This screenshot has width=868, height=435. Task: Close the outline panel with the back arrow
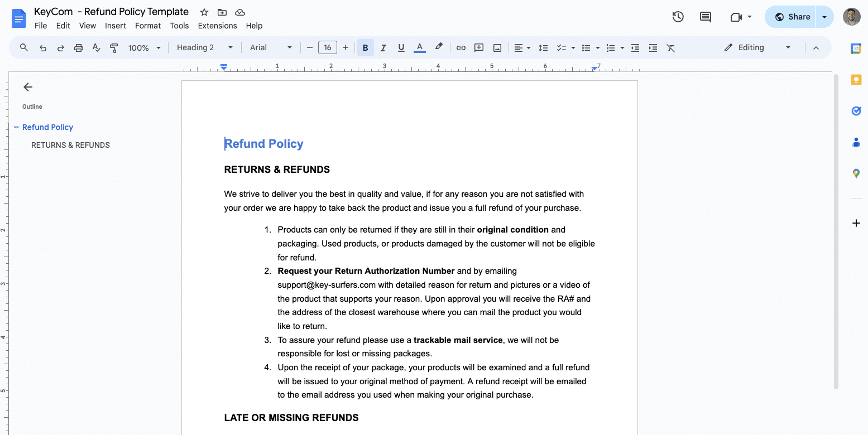(x=27, y=87)
